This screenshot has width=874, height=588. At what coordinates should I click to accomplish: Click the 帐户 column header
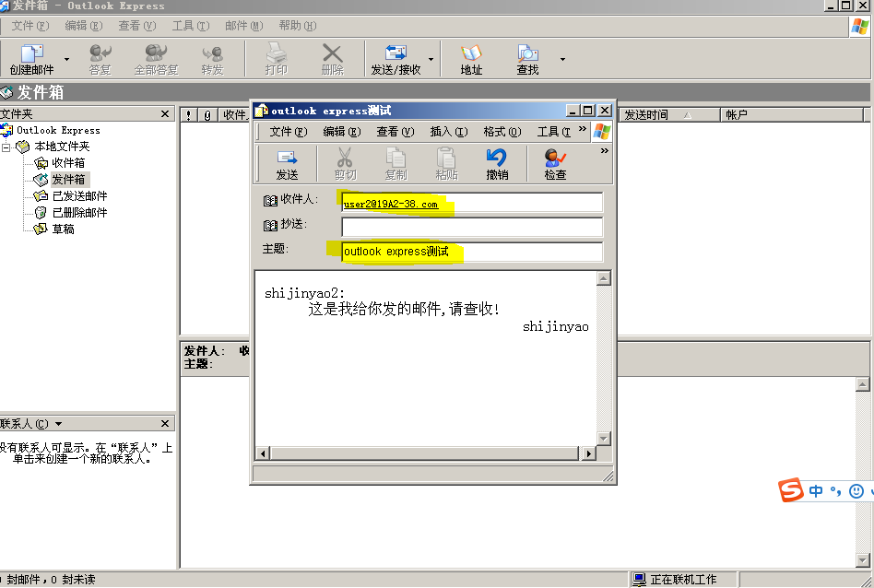coord(792,115)
